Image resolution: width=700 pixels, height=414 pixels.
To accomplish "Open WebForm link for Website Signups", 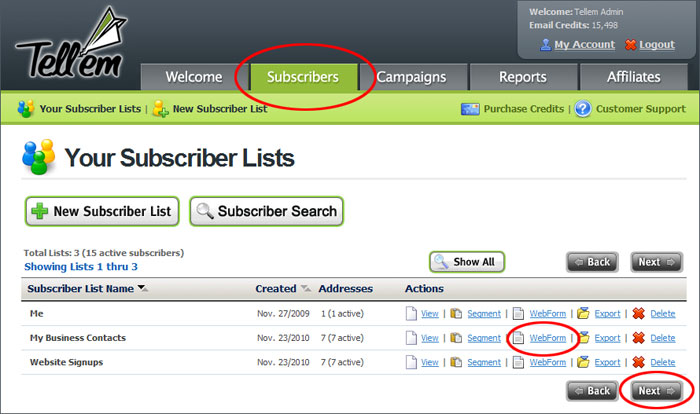I will pos(548,363).
